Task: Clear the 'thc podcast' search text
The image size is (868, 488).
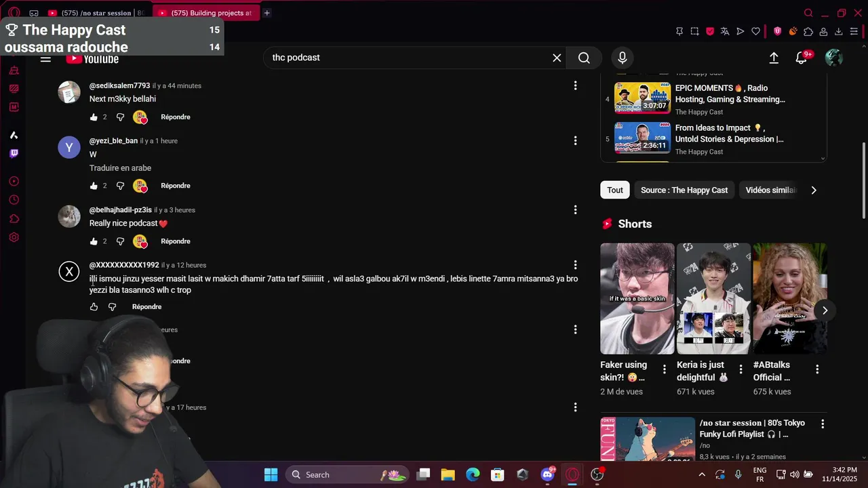Action: (557, 58)
